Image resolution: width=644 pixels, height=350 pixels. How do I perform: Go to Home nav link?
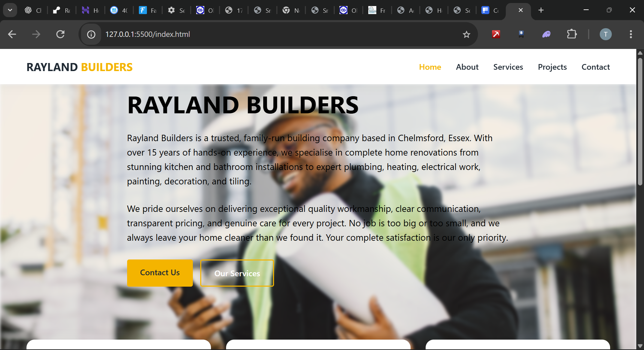(430, 67)
